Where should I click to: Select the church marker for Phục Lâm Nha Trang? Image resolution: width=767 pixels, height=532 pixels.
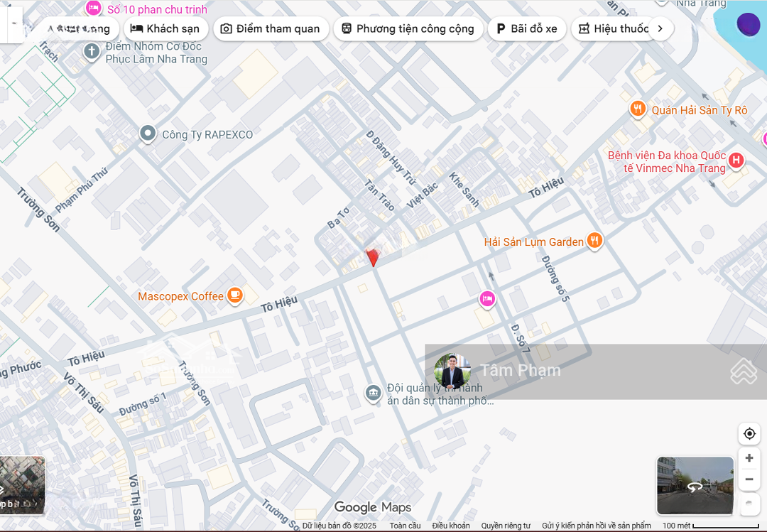92,51
